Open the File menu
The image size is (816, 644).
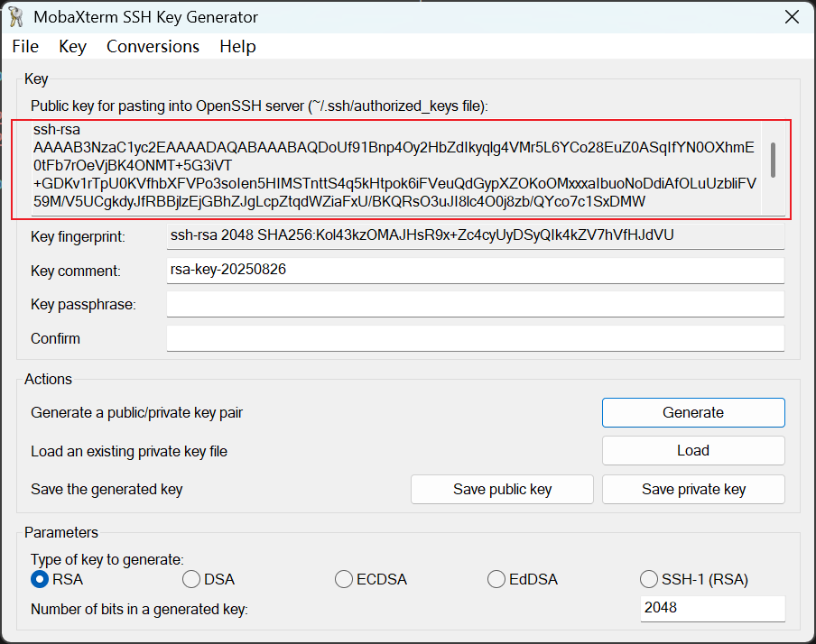pos(25,47)
